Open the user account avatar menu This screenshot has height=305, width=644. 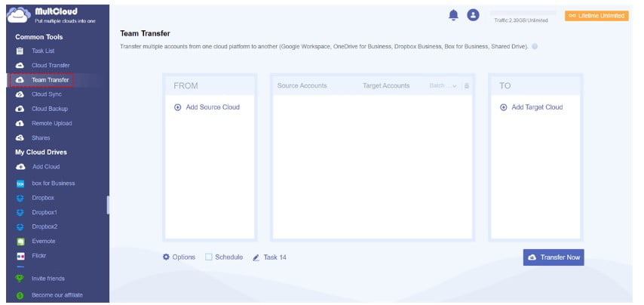pos(473,15)
